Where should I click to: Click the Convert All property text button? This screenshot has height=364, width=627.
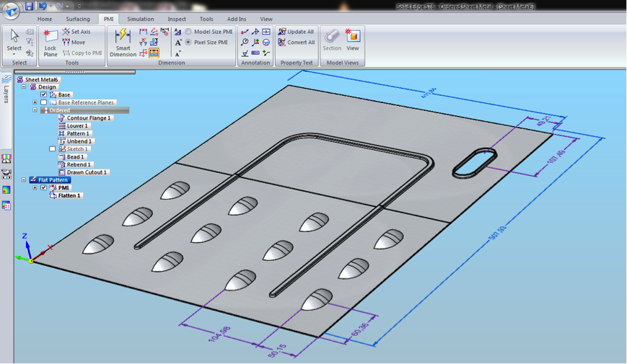[297, 43]
